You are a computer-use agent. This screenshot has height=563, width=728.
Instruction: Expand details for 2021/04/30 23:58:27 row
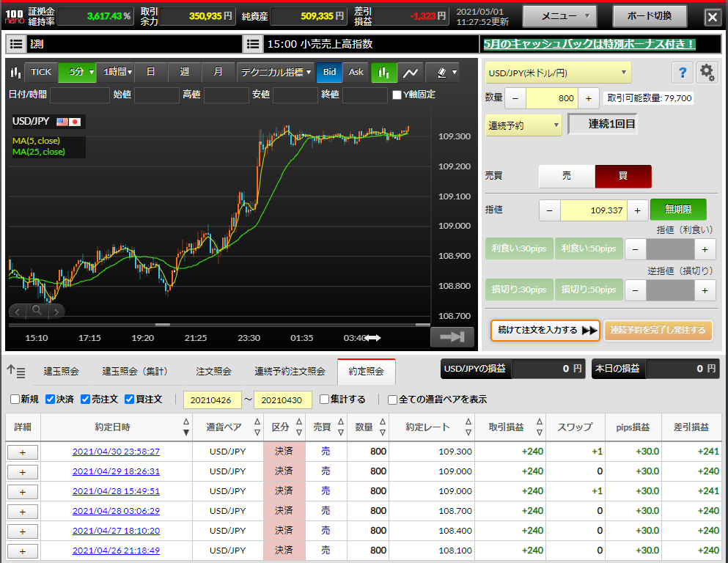tap(23, 452)
